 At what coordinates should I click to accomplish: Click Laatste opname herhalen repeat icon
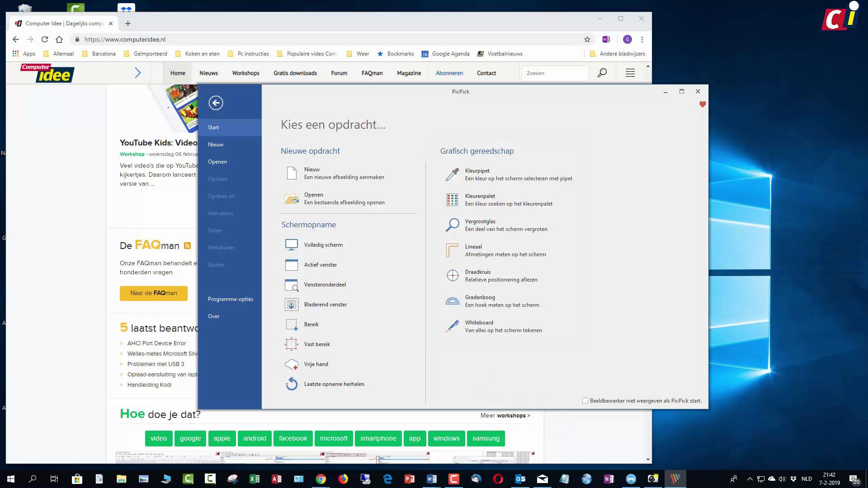pyautogui.click(x=292, y=384)
